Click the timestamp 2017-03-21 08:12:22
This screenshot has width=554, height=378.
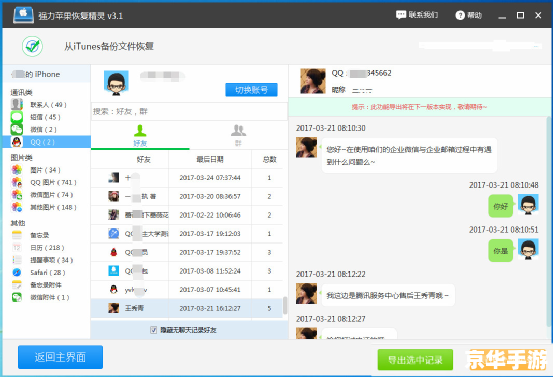pyautogui.click(x=331, y=274)
